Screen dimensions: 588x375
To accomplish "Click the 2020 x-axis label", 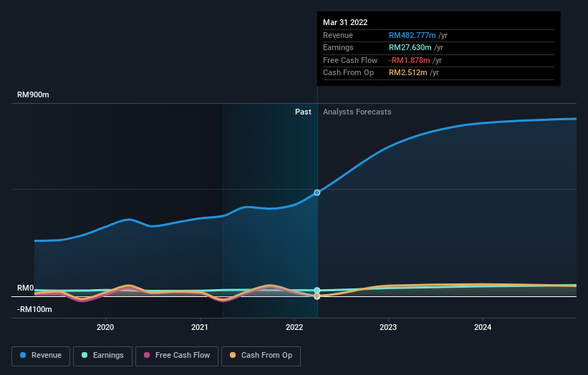I will [x=105, y=328].
